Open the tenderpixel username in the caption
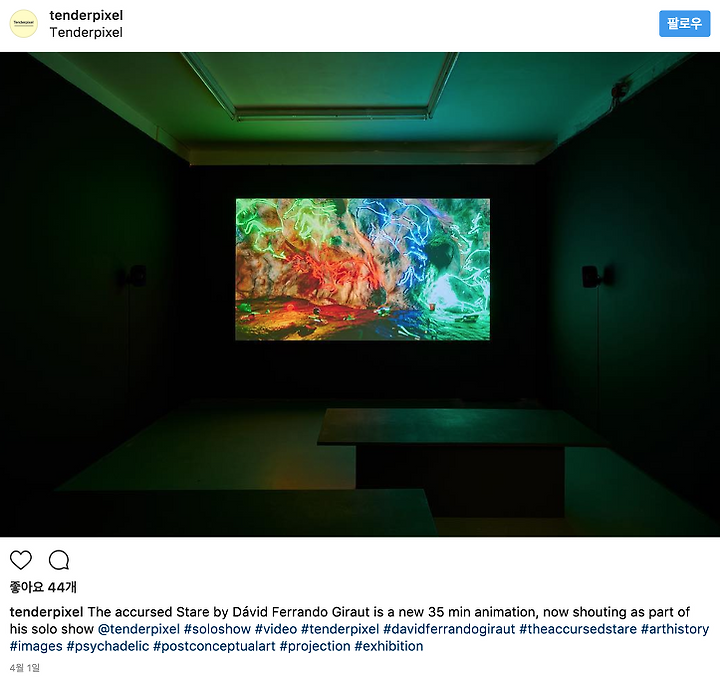 pos(46,612)
